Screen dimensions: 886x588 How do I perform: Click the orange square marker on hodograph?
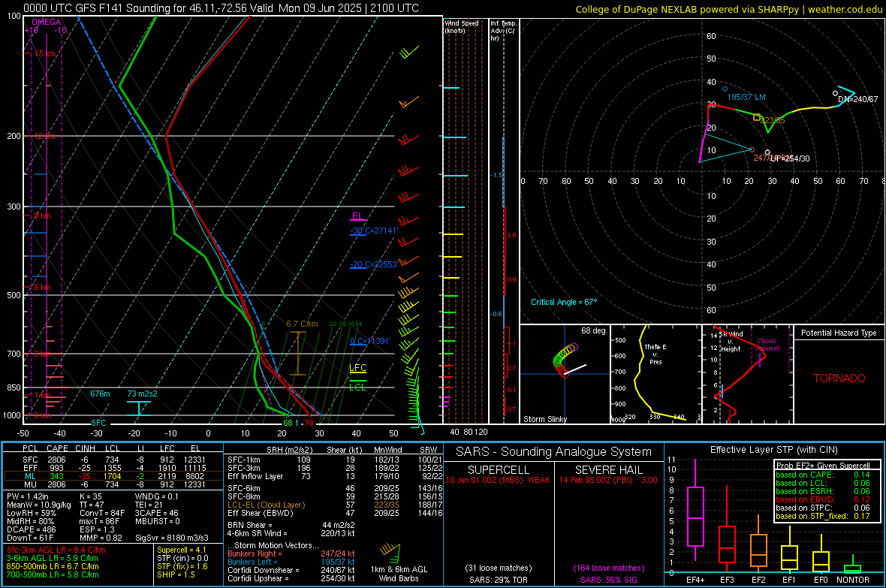point(757,118)
